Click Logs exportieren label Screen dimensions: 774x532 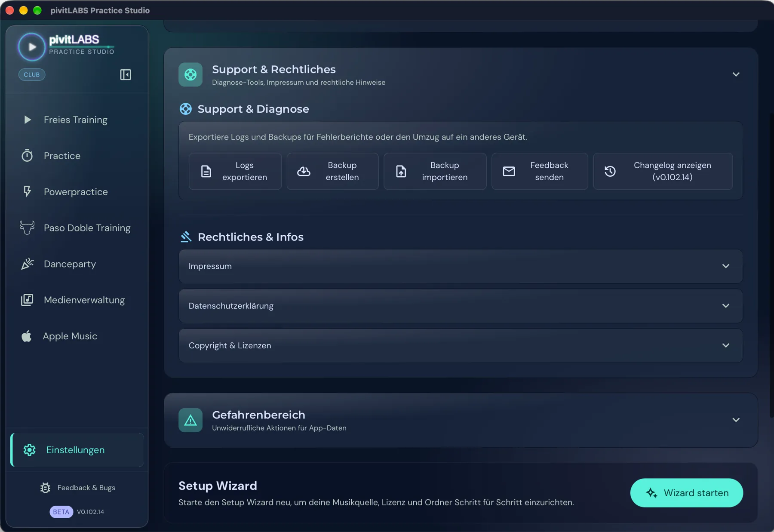245,171
